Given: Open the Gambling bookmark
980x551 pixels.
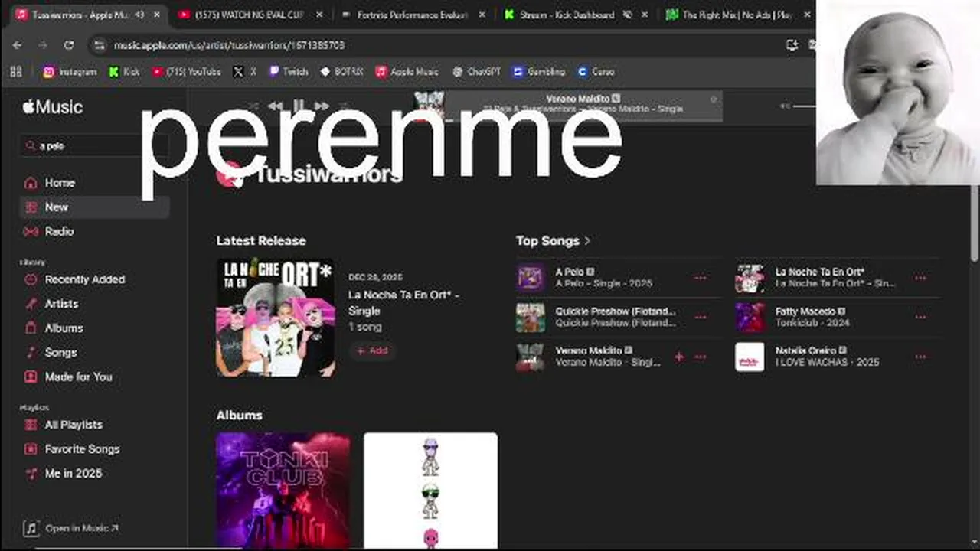Looking at the screenshot, I should pyautogui.click(x=539, y=71).
